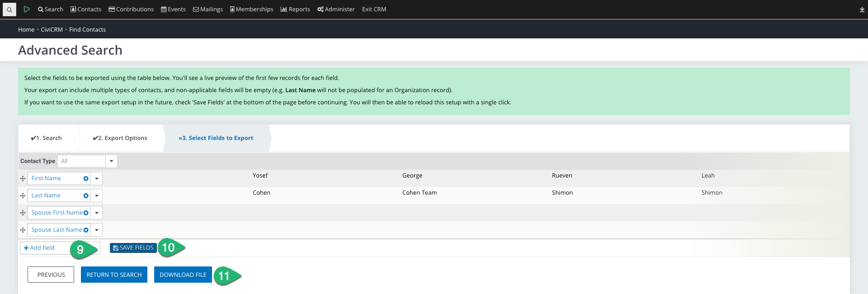Image resolution: width=868 pixels, height=294 pixels.
Task: Open the Last Name field dropdown arrow
Action: point(97,196)
